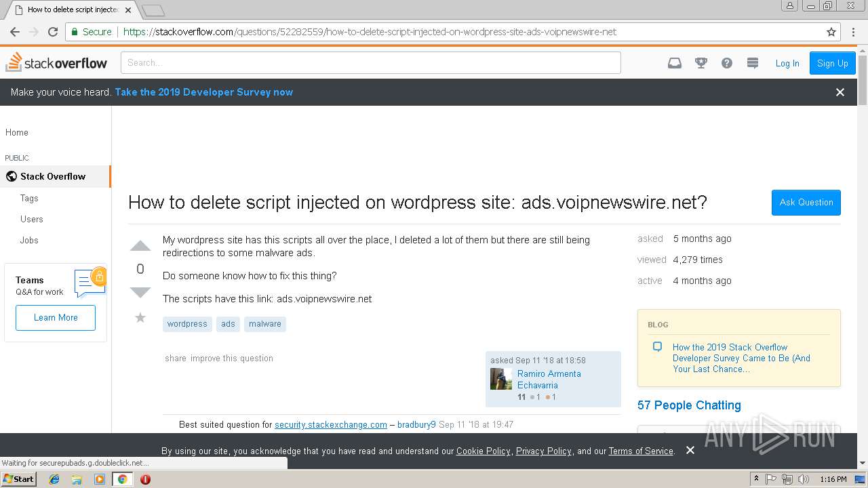
Task: Click the browser back arrow
Action: tap(15, 32)
